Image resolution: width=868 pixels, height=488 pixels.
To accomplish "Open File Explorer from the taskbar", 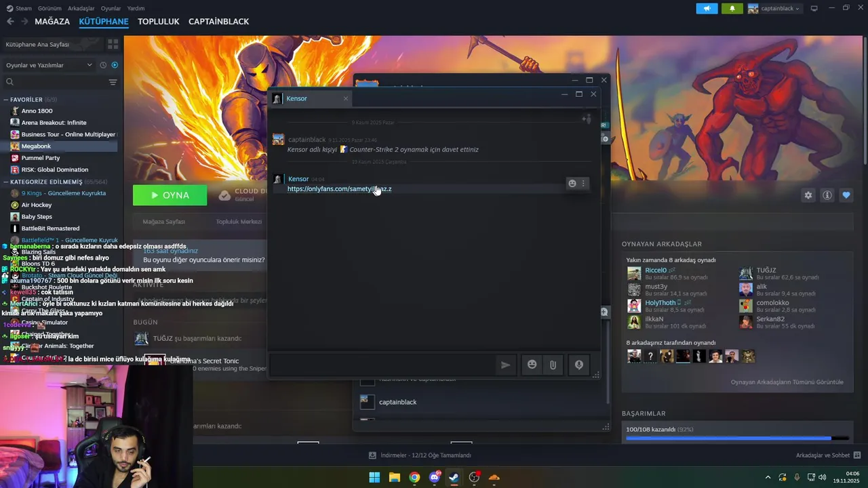I will pyautogui.click(x=395, y=477).
